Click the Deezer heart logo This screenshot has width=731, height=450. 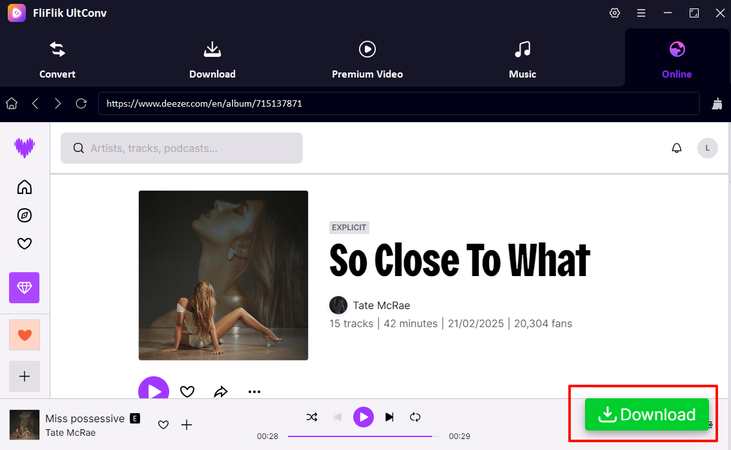coord(24,148)
